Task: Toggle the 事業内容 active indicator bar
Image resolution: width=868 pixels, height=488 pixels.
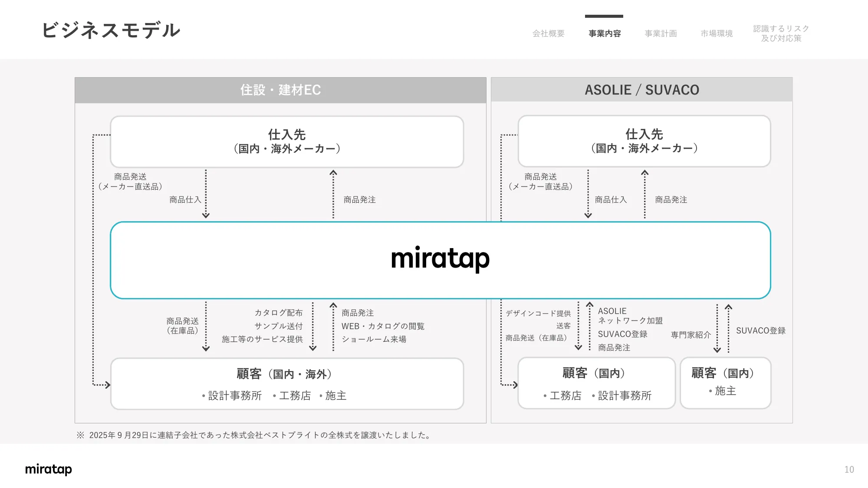Action: pyautogui.click(x=604, y=16)
